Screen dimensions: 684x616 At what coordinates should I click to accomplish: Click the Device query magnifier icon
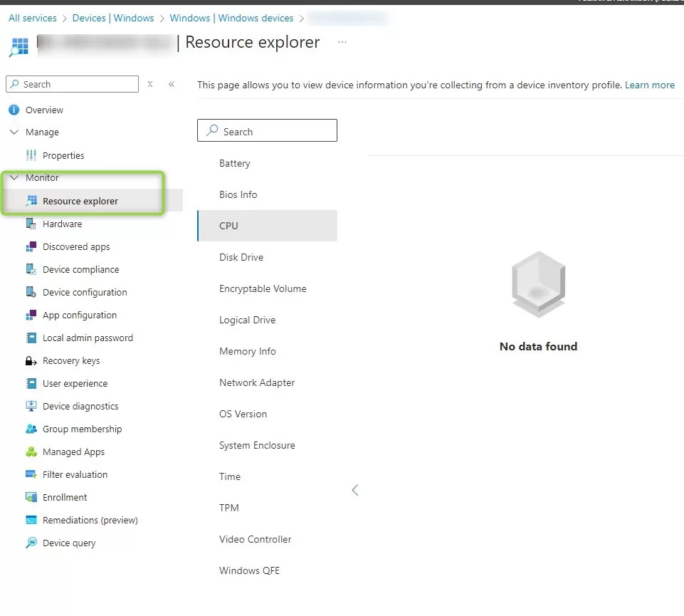(x=31, y=543)
